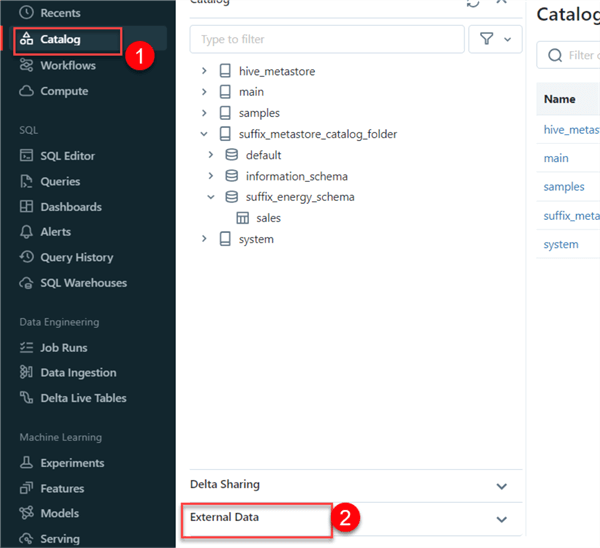This screenshot has width=600, height=548.
Task: Open Compute from the sidebar
Action: [64, 91]
